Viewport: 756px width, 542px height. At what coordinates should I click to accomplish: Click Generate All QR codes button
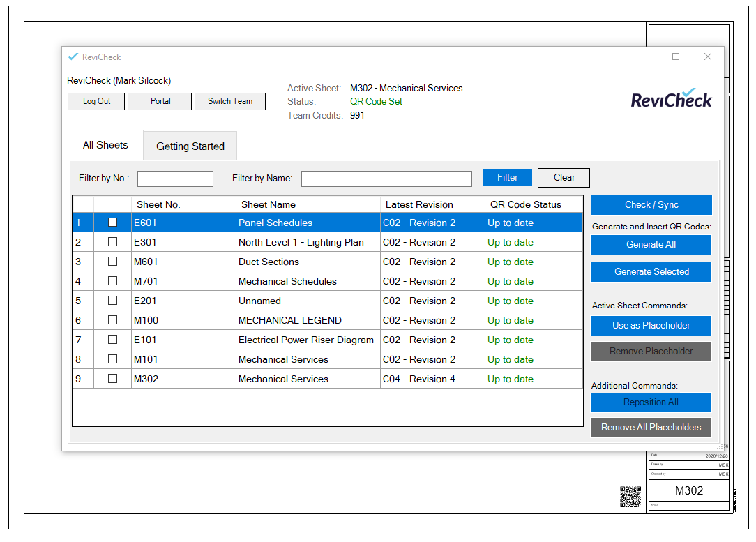tap(651, 245)
